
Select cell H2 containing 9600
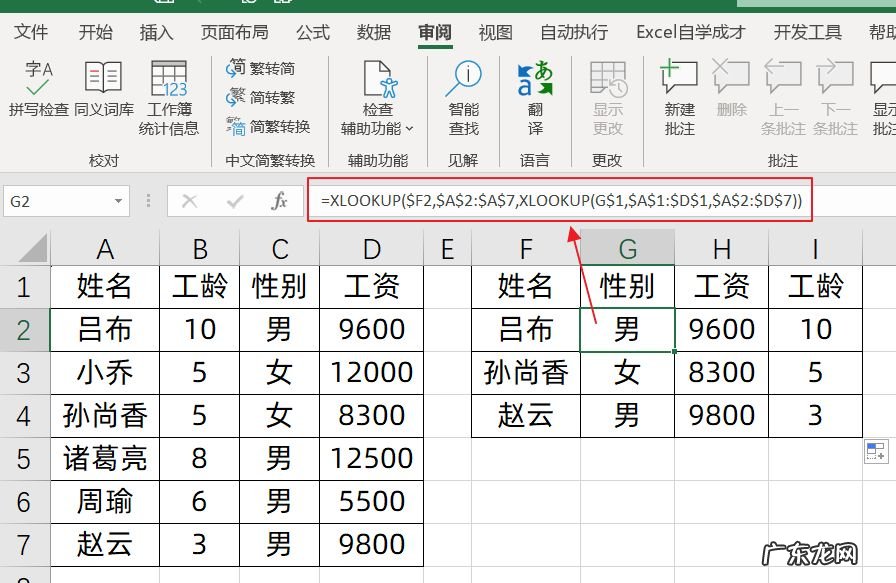coord(721,329)
